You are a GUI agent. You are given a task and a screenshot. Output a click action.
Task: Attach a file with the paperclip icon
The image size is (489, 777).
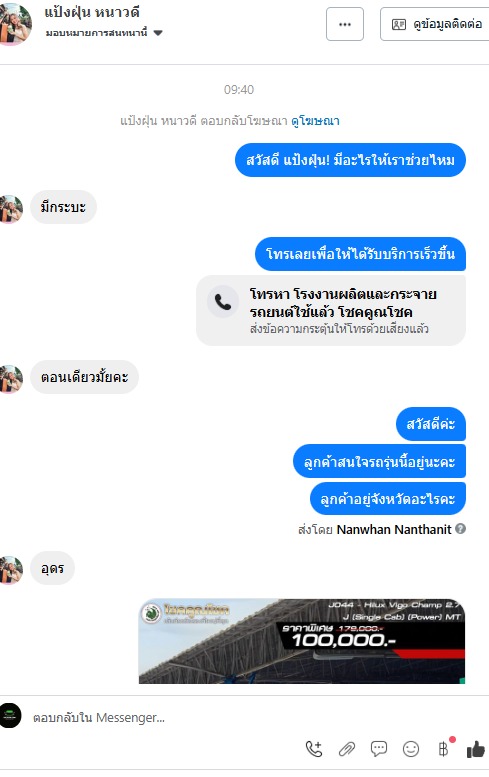347,749
